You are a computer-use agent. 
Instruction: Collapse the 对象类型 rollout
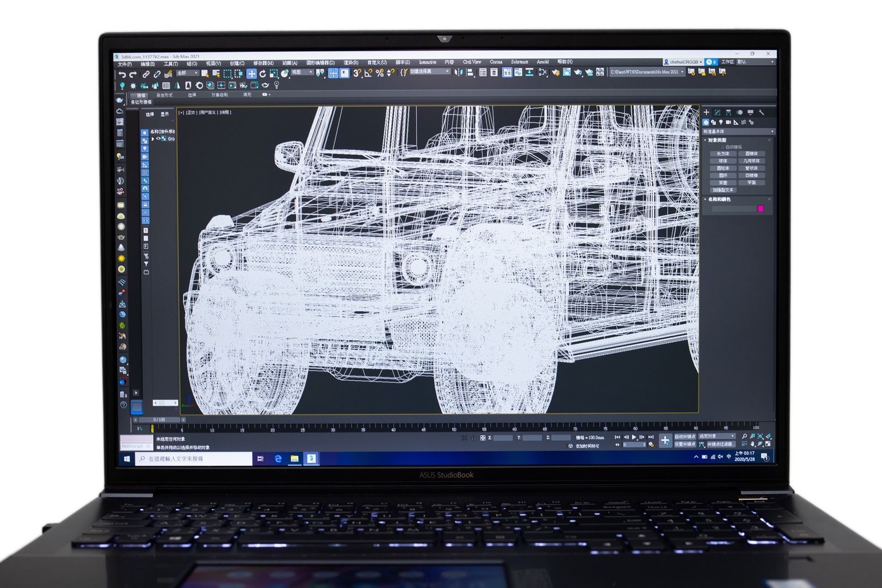706,140
